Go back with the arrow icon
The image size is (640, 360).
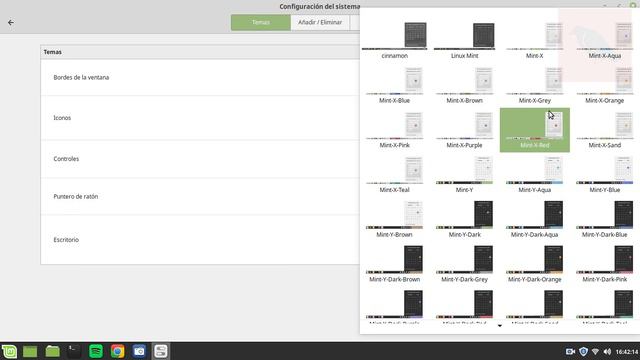(x=11, y=22)
